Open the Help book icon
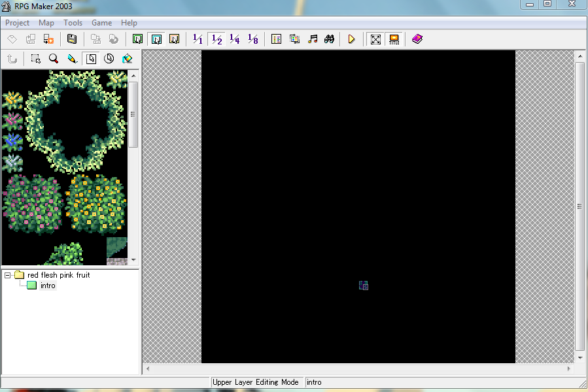The height and width of the screenshot is (392, 588). pyautogui.click(x=417, y=39)
